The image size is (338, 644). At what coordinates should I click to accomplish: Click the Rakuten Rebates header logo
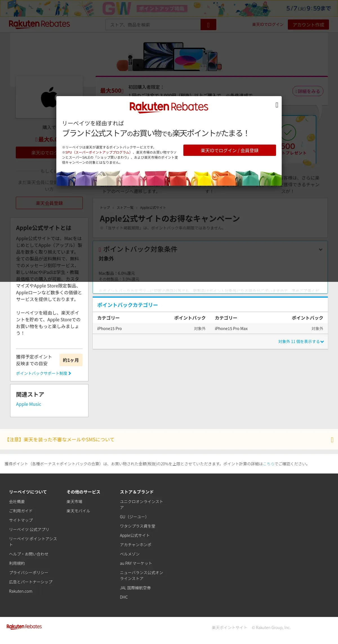39,24
